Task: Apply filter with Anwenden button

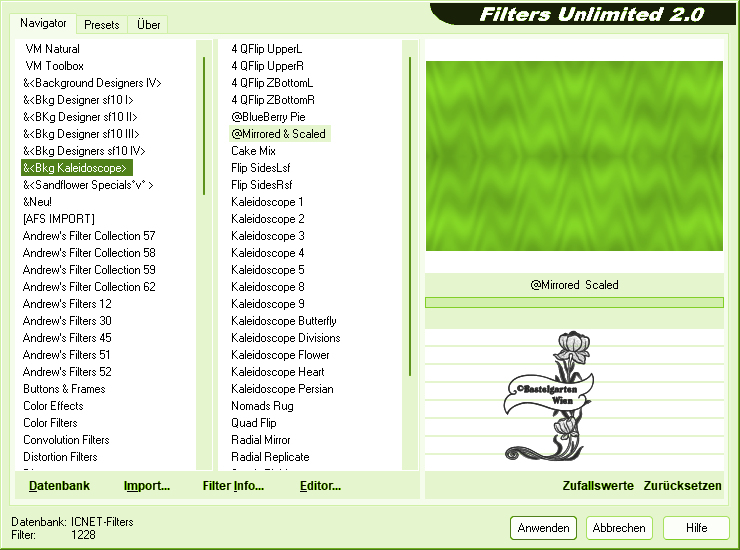Action: (543, 528)
